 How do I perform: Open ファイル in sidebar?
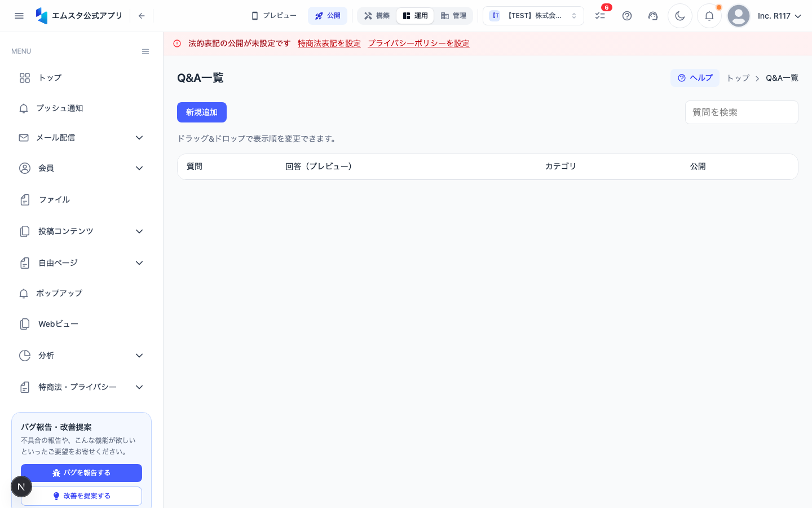[81, 200]
